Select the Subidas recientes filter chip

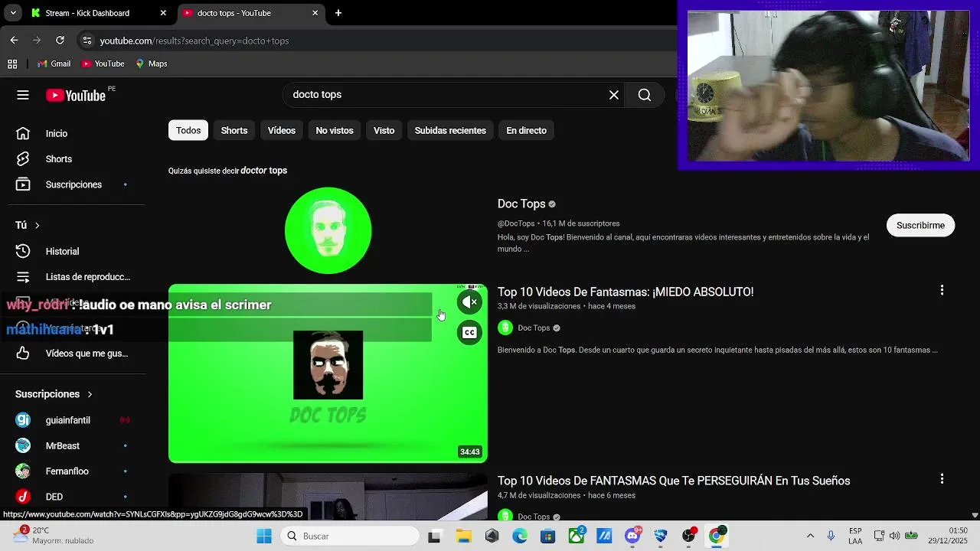[x=450, y=131]
